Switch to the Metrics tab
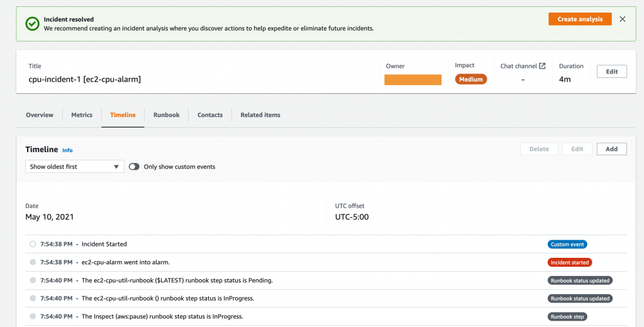 82,115
